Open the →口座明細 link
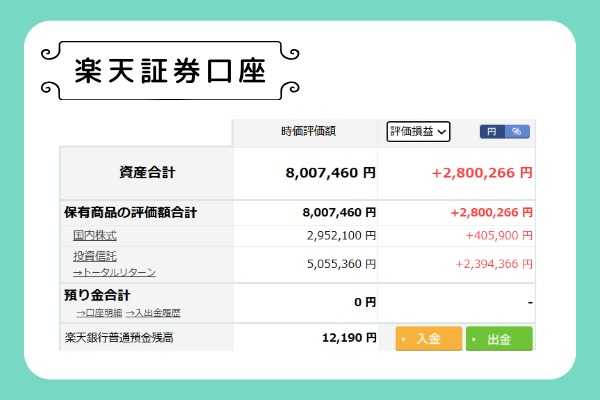 [x=99, y=313]
